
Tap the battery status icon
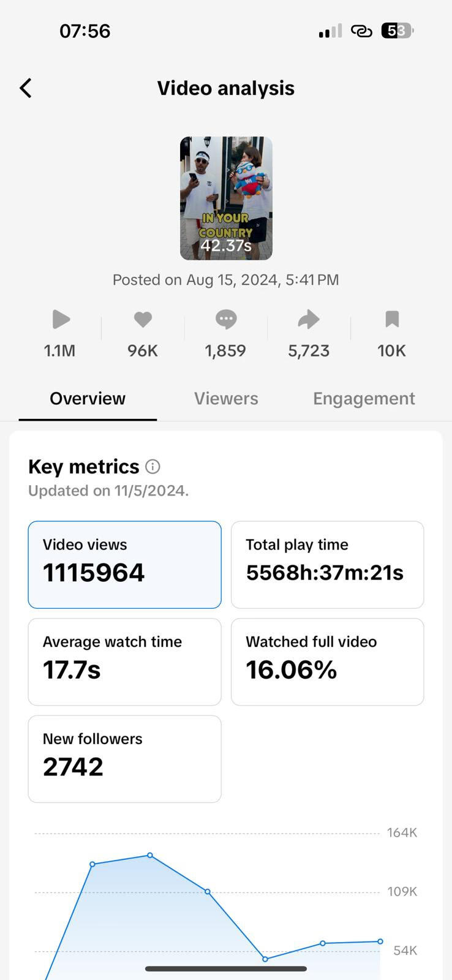397,31
